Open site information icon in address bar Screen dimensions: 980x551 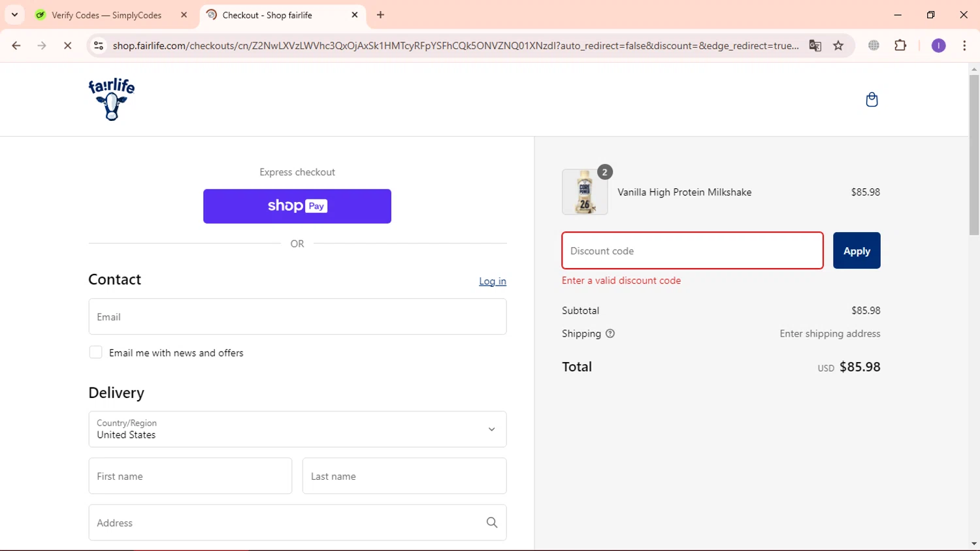coord(99,46)
